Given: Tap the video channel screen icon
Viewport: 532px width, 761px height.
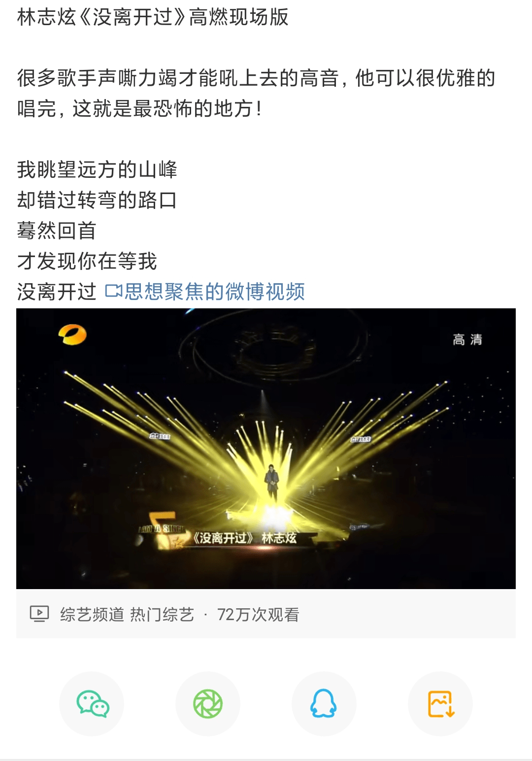Looking at the screenshot, I should pyautogui.click(x=39, y=614).
